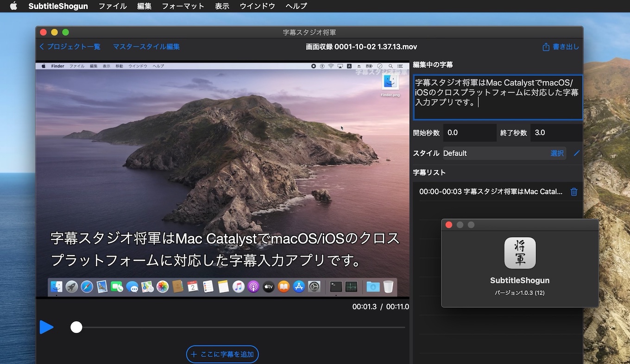Focus the 開始秒数 field showing 0.0

470,132
